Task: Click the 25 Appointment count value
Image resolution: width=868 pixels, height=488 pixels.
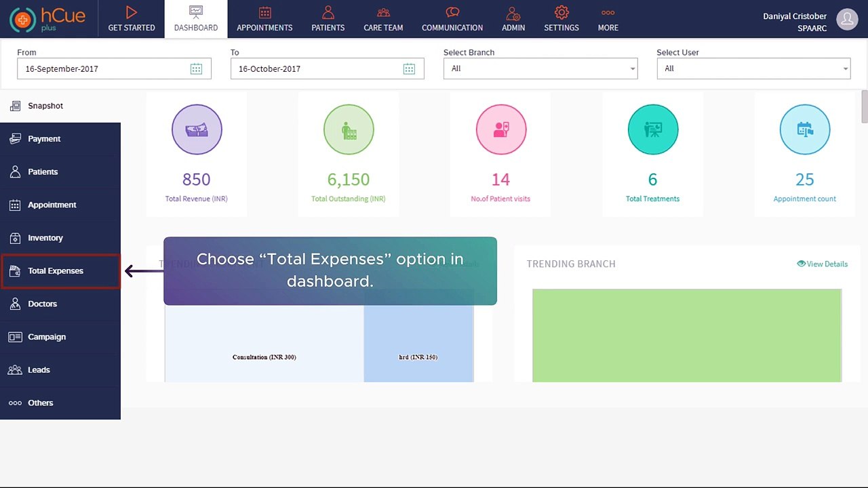Action: 804,180
